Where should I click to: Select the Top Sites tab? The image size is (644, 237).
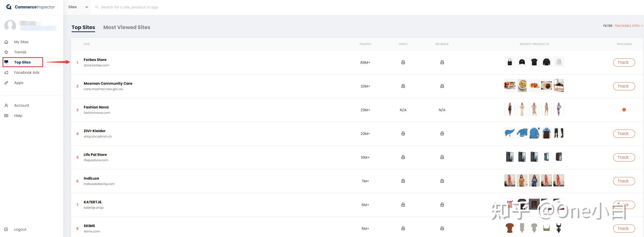point(83,27)
